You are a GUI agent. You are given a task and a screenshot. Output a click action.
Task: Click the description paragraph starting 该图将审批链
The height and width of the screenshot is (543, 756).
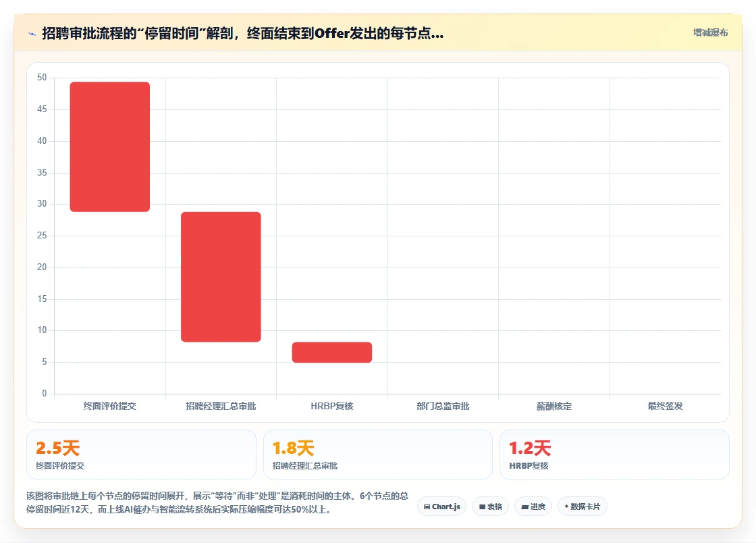[x=217, y=502]
